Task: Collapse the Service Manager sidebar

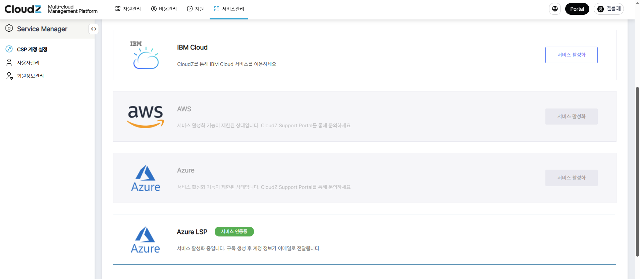Action: (x=94, y=29)
